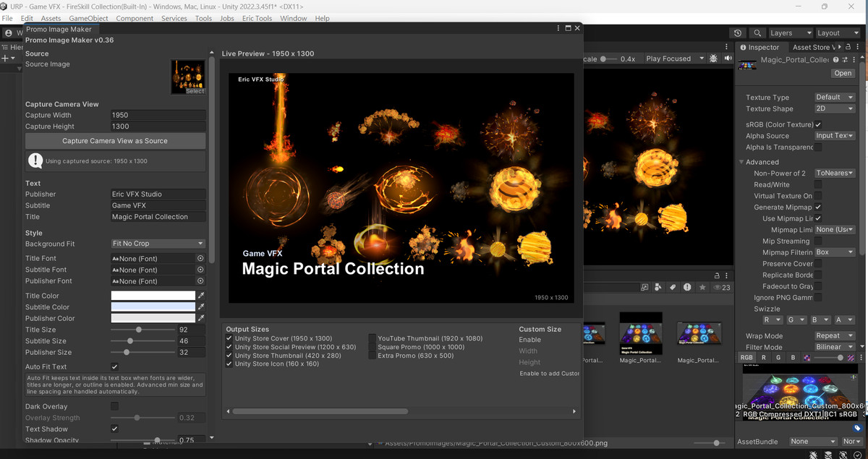Viewport: 868px width, 459px height.
Task: Click Unity account icon in toolbar
Action: 9,33
